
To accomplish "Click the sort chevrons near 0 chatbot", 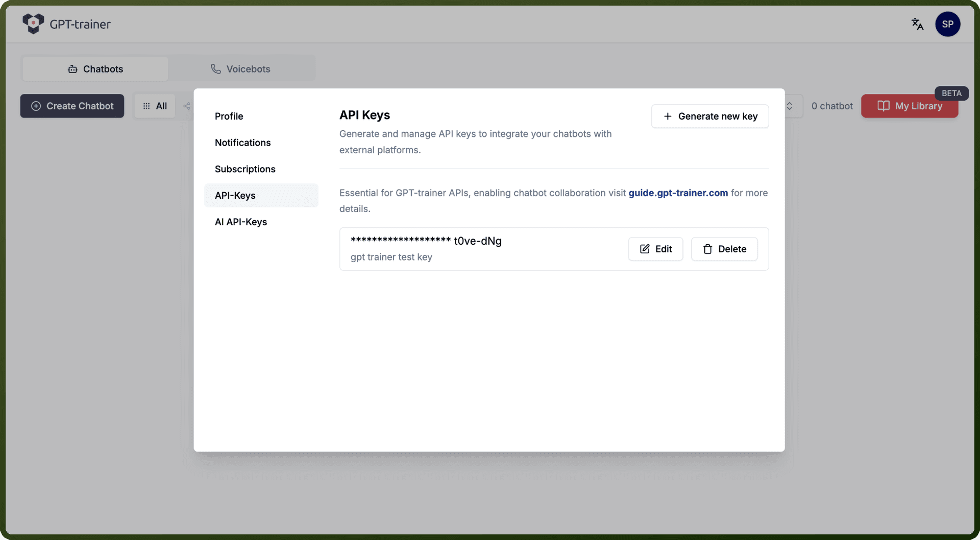I will (789, 106).
